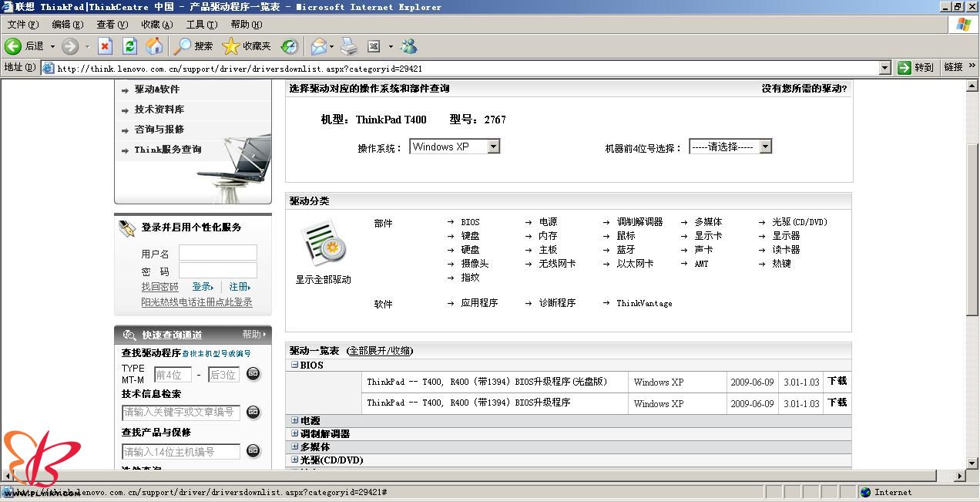Click the vertical page scrollbar
This screenshot has height=502, width=980.
(972, 231)
